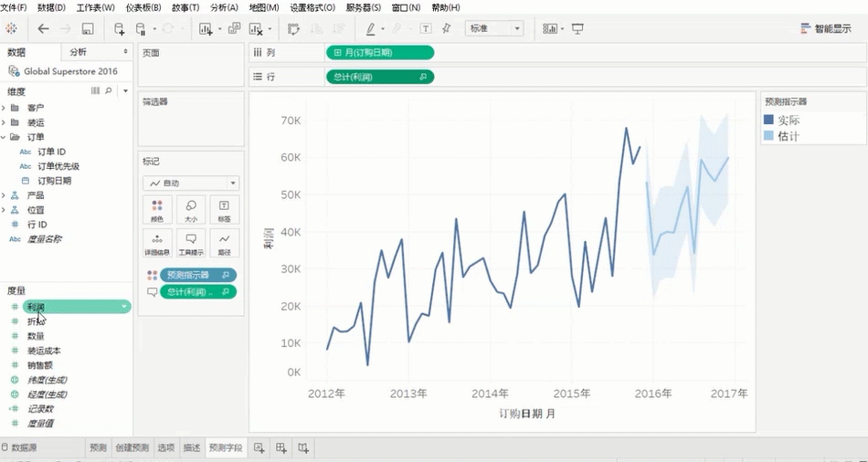Viewport: 868px width, 462px height.
Task: Collapse the 订单 folder in dimensions
Action: click(x=4, y=137)
